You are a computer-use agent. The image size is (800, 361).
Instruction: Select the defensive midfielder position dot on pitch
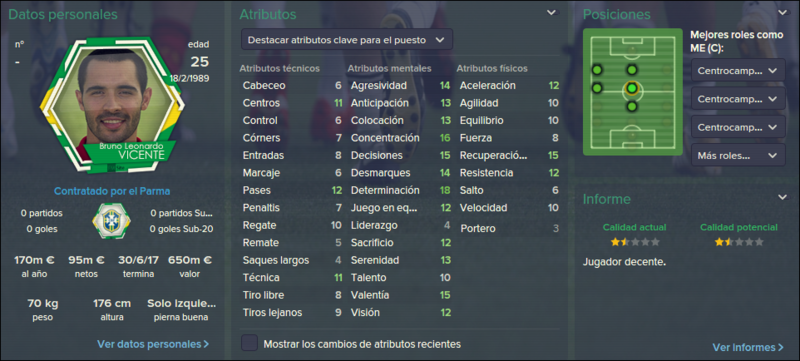pyautogui.click(x=632, y=107)
